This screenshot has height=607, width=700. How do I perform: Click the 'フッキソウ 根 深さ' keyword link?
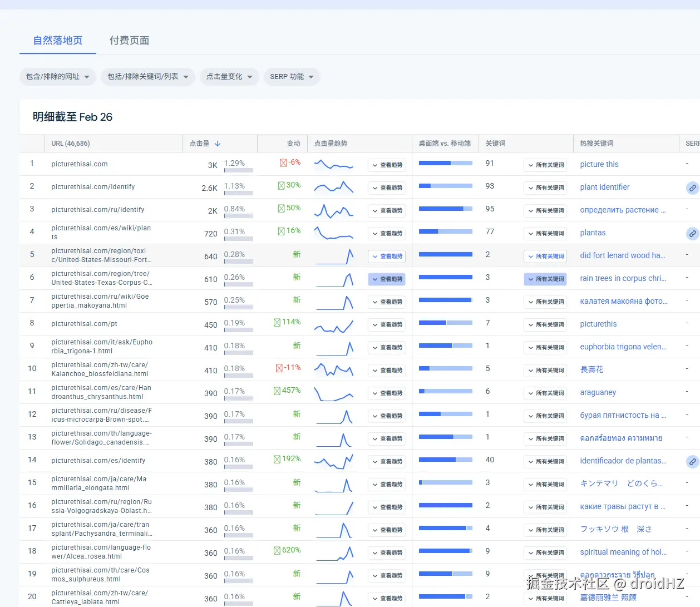(616, 529)
